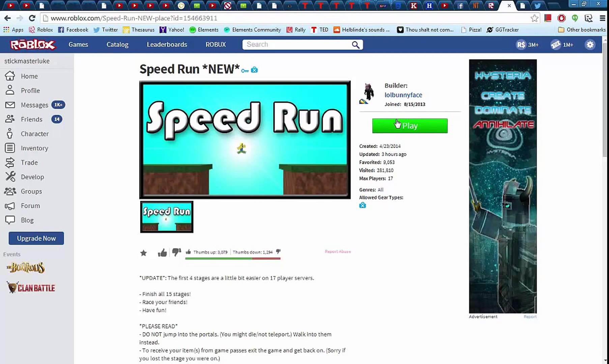609x364 pixels.
Task: Click the Hysteria advertisement banner
Action: 503,186
